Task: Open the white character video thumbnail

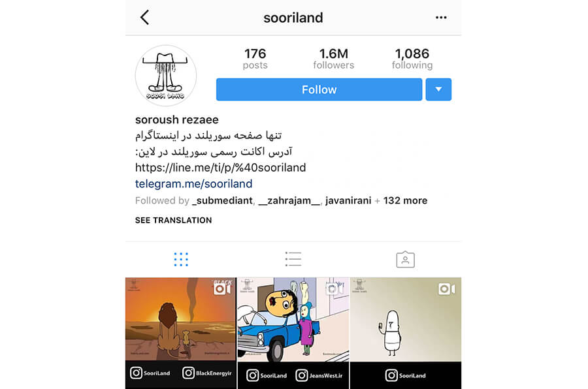Action: pos(406,333)
